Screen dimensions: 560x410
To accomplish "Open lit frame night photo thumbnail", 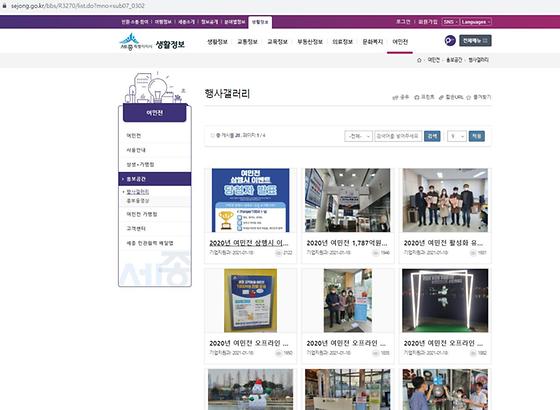I will coord(445,301).
